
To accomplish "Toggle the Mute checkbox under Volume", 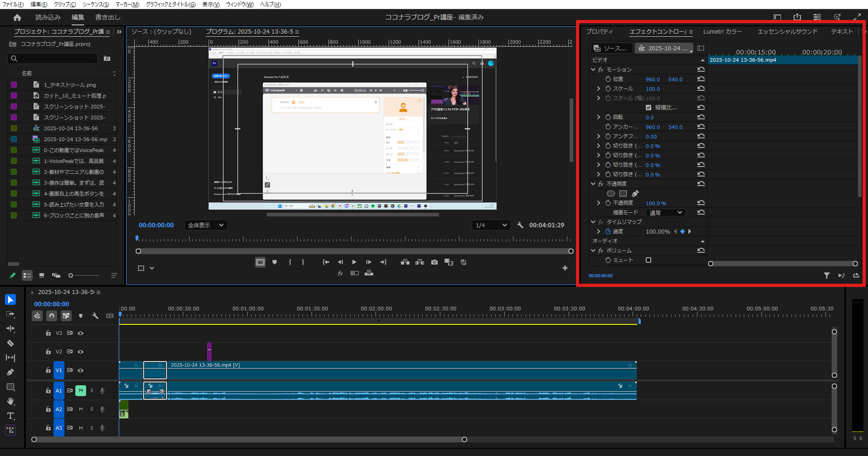I will (649, 260).
